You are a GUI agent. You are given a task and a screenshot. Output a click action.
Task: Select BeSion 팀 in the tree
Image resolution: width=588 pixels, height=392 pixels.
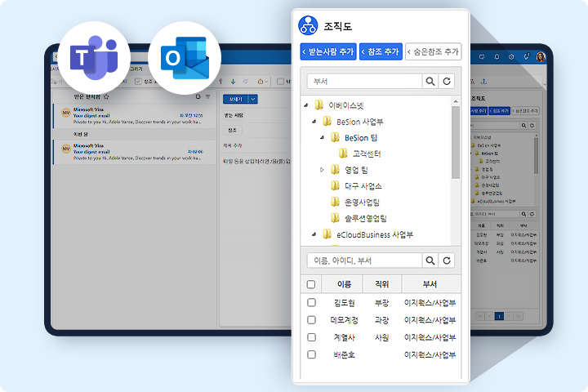point(361,138)
